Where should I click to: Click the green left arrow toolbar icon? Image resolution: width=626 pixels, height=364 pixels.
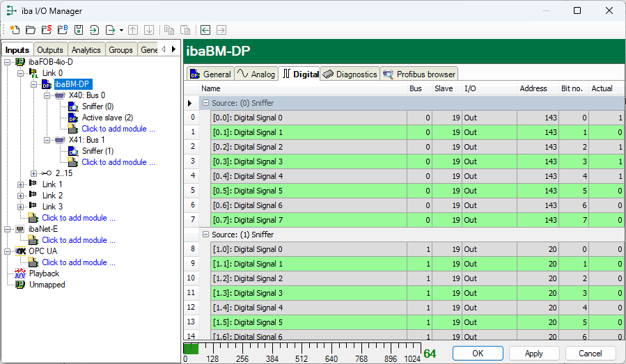(x=205, y=30)
